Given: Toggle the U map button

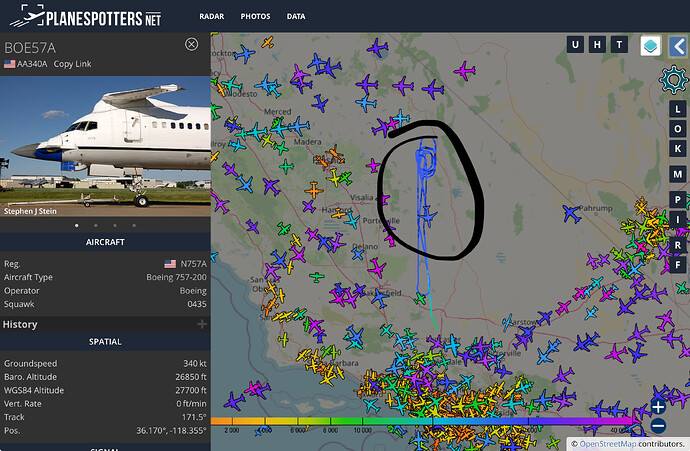Looking at the screenshot, I should click(575, 44).
